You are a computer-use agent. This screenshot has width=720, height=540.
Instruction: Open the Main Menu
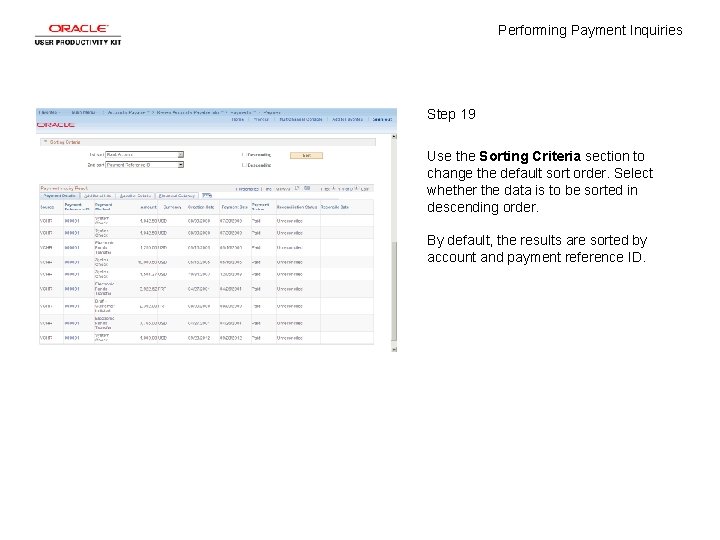(84, 112)
